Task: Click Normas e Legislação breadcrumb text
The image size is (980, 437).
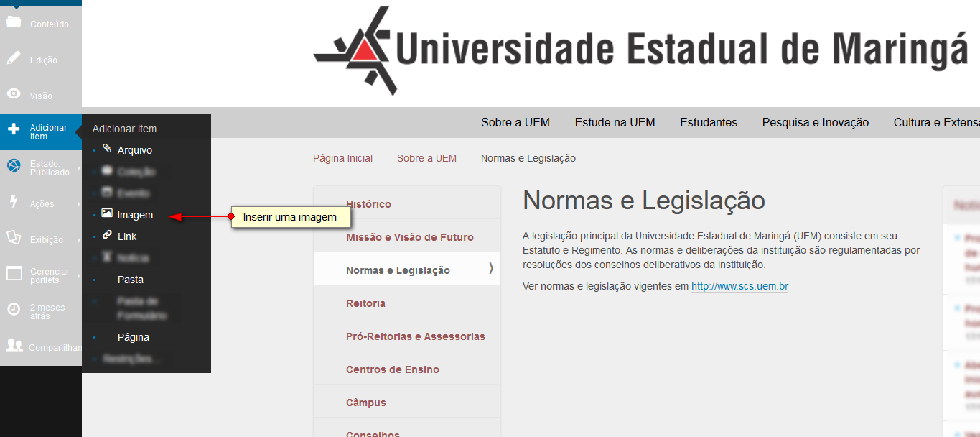Action: click(528, 158)
